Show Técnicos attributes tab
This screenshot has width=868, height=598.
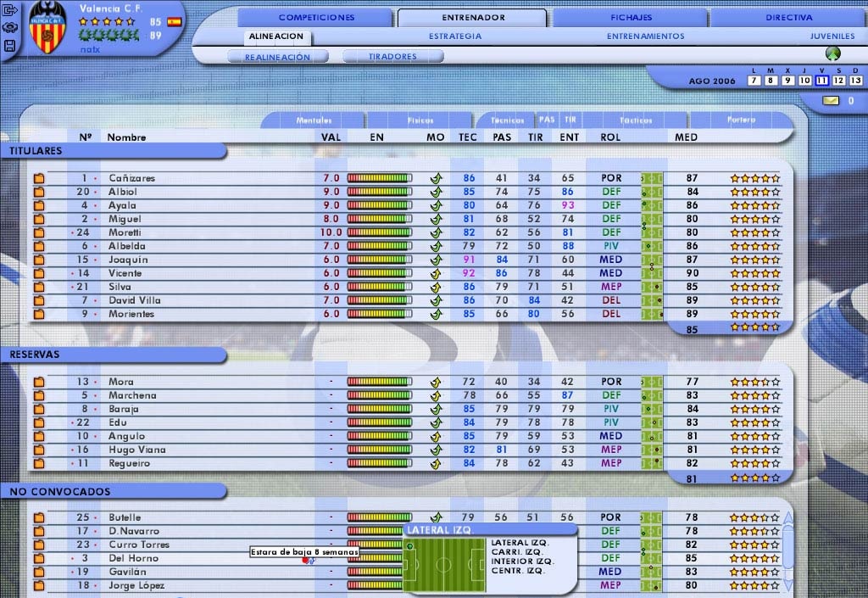pyautogui.click(x=507, y=120)
